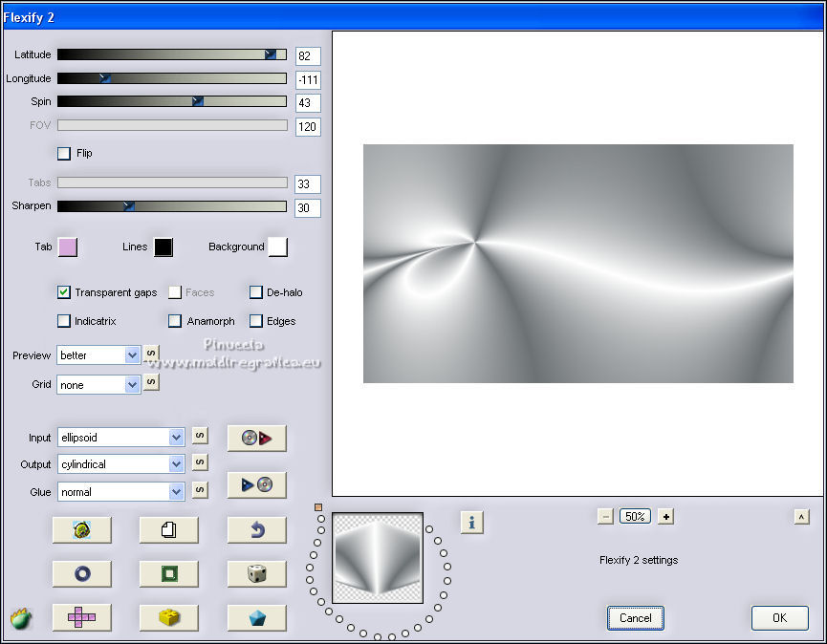Viewport: 827px width, 644px height.
Task: Zoom out preview with minus button
Action: pyautogui.click(x=605, y=517)
